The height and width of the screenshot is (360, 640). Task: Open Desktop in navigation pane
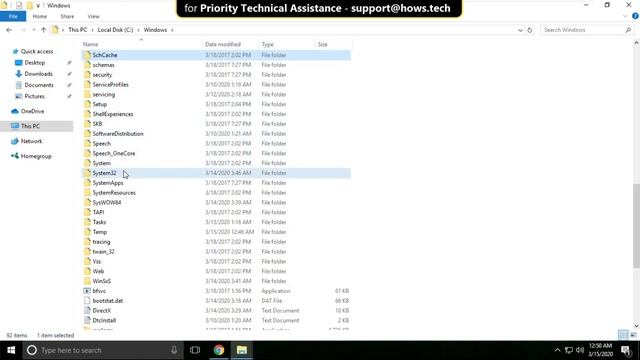(x=35, y=63)
